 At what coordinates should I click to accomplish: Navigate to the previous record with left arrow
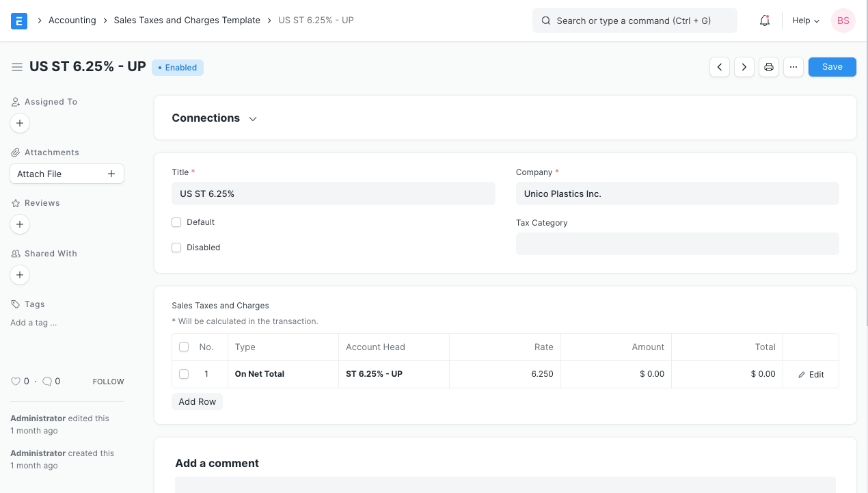[719, 66]
